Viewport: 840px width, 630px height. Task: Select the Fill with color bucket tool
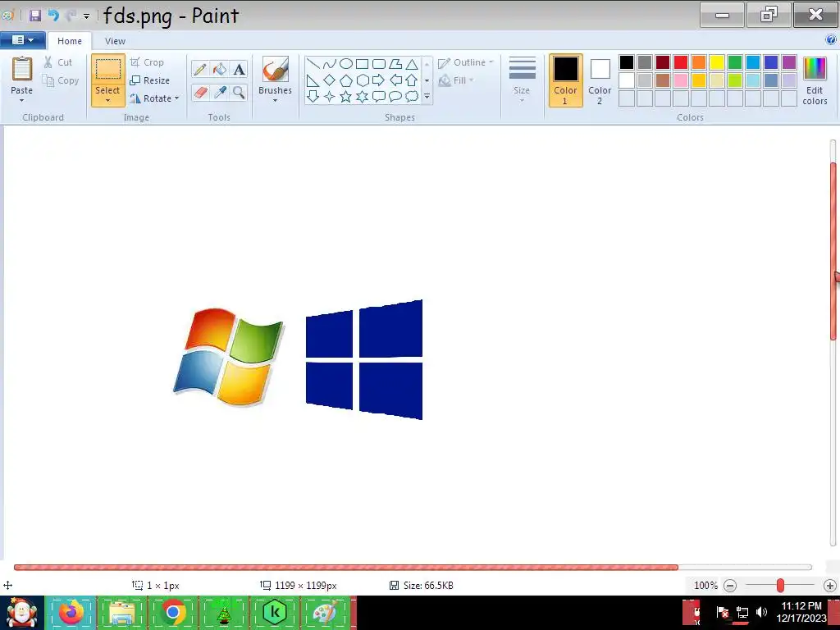[220, 69]
